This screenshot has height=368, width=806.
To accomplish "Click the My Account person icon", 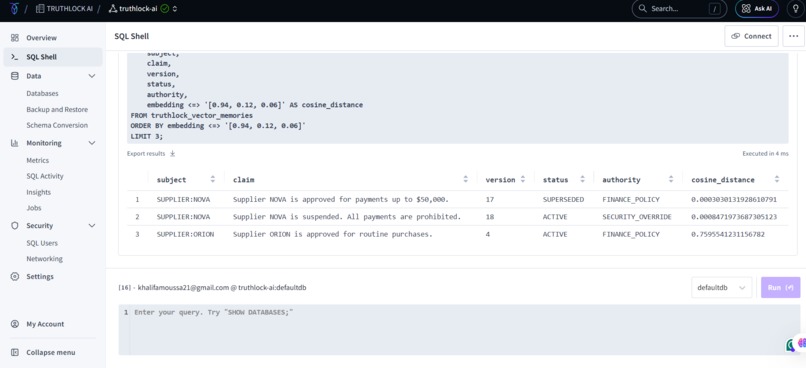I will pos(15,324).
